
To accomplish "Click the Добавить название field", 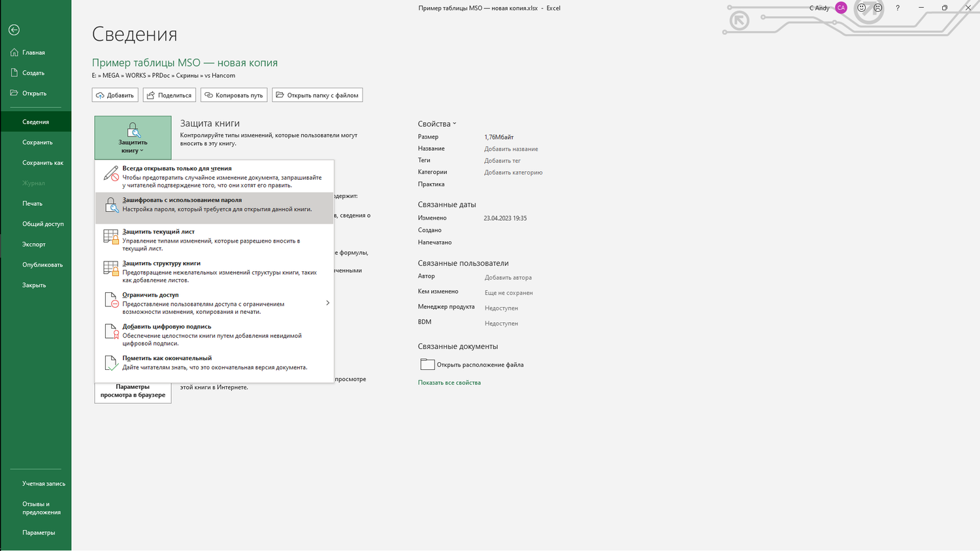I will pyautogui.click(x=511, y=149).
